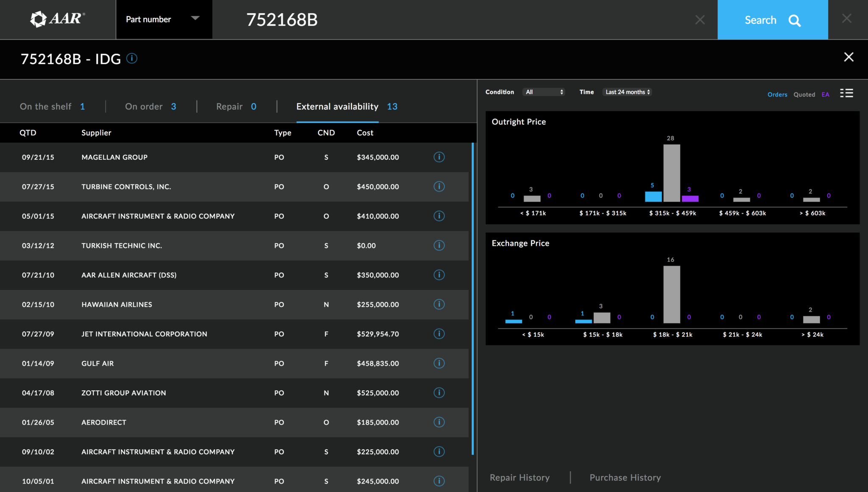This screenshot has height=492, width=868.
Task: Open info for the TURBINE CONTROLS, INC. row
Action: (x=439, y=186)
